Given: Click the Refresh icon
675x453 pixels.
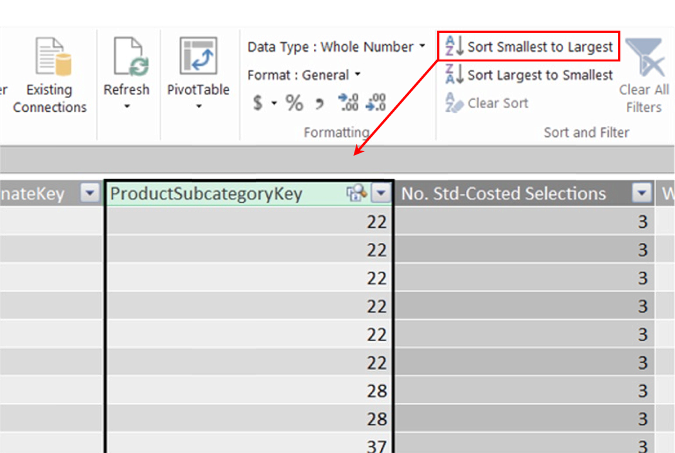Looking at the screenshot, I should [126, 58].
